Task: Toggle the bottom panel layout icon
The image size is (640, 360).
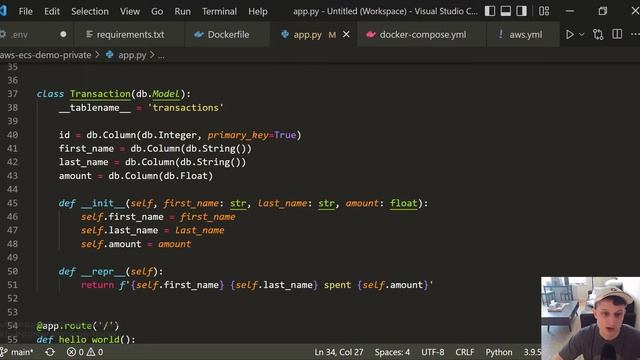Action: 506,11
